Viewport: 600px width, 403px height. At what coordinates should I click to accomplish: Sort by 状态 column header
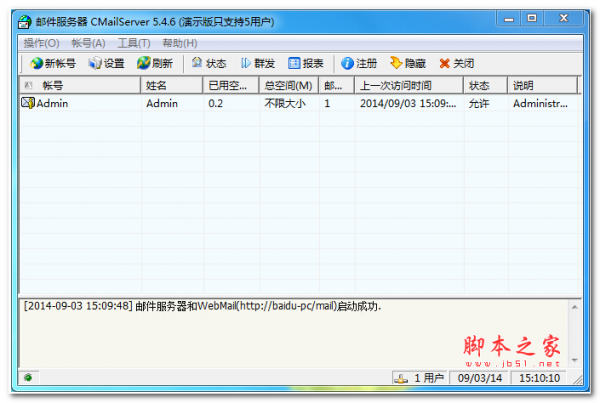[486, 85]
